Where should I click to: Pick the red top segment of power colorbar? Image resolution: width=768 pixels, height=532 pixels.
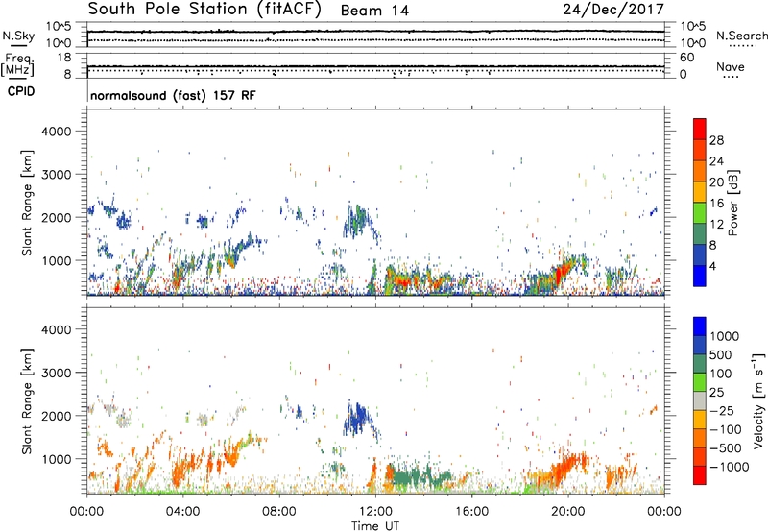(700, 129)
